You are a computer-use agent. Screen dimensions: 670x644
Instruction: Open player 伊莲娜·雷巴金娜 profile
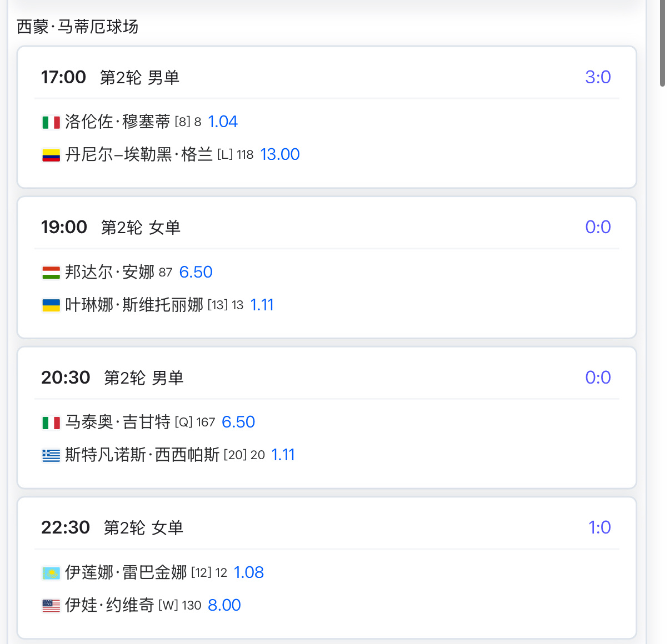[126, 572]
